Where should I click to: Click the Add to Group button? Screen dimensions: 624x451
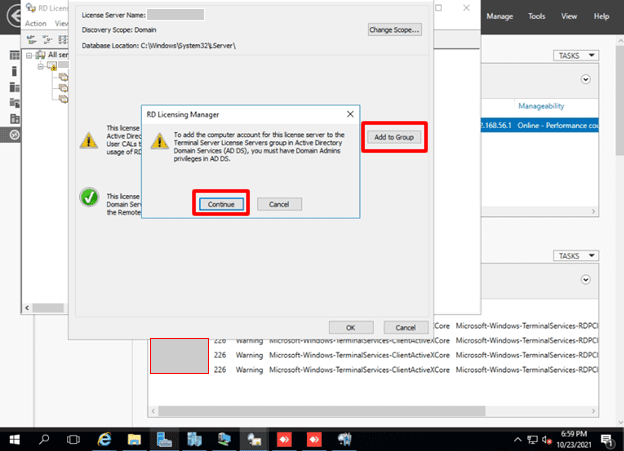coord(394,137)
